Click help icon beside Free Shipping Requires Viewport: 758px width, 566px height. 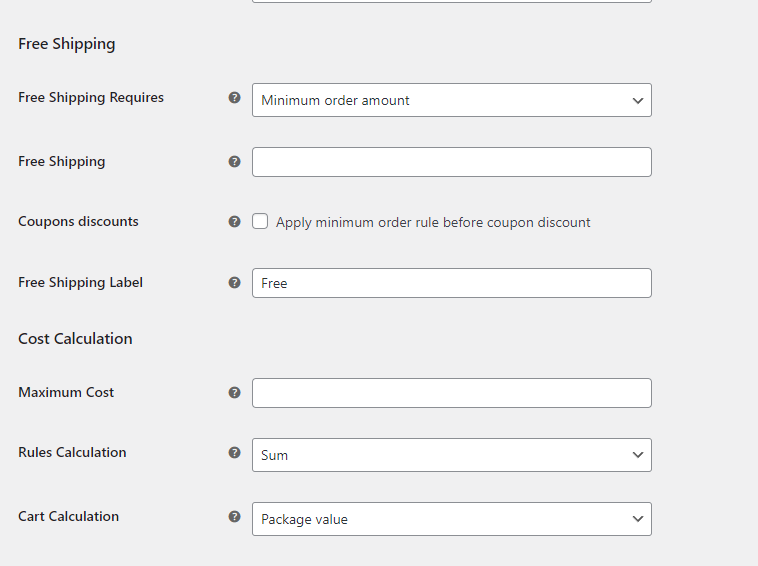click(234, 98)
